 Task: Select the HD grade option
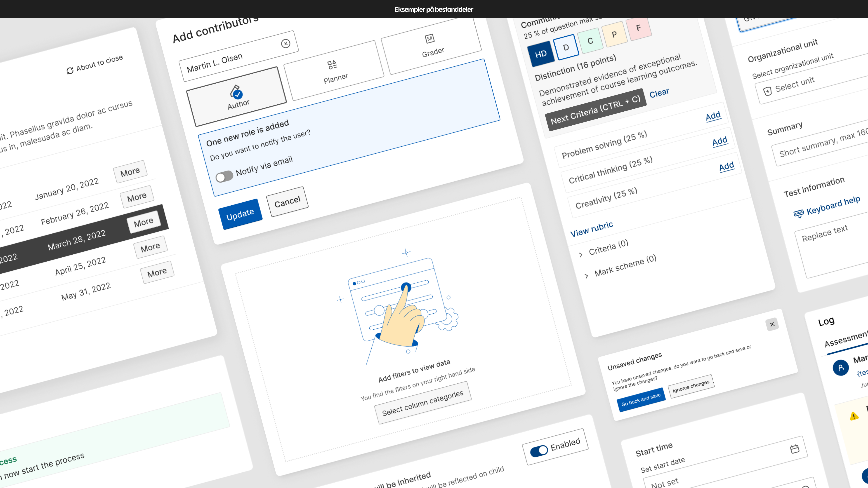coord(541,54)
